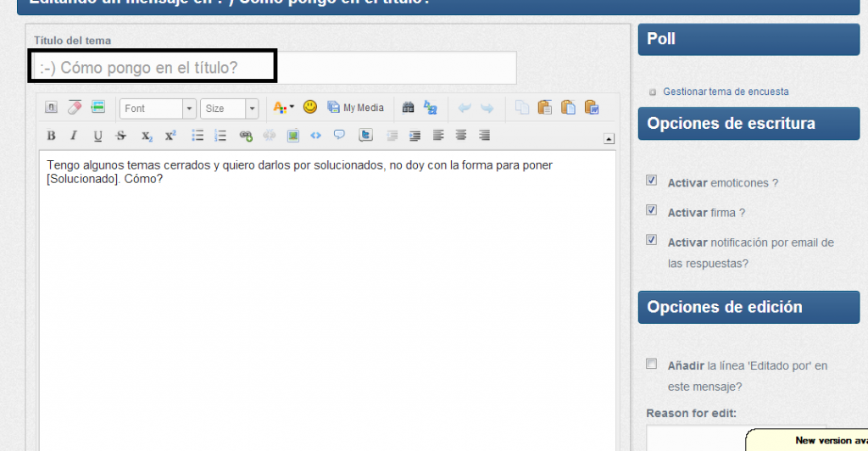Toggle Activar firma checkbox
Image resolution: width=868 pixels, height=451 pixels.
(x=652, y=210)
